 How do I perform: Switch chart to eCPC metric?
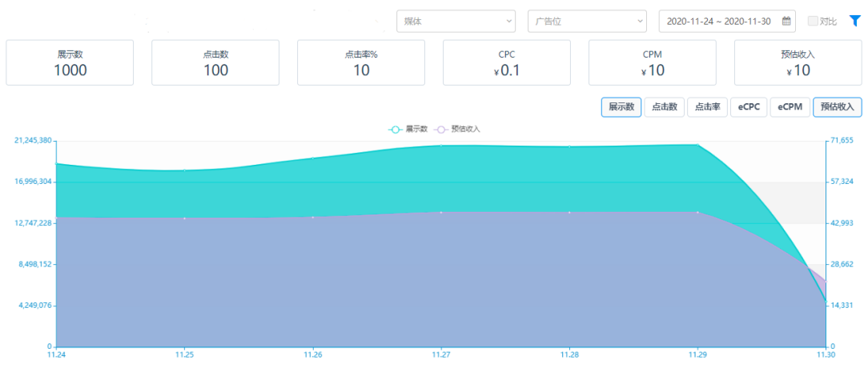coord(749,107)
